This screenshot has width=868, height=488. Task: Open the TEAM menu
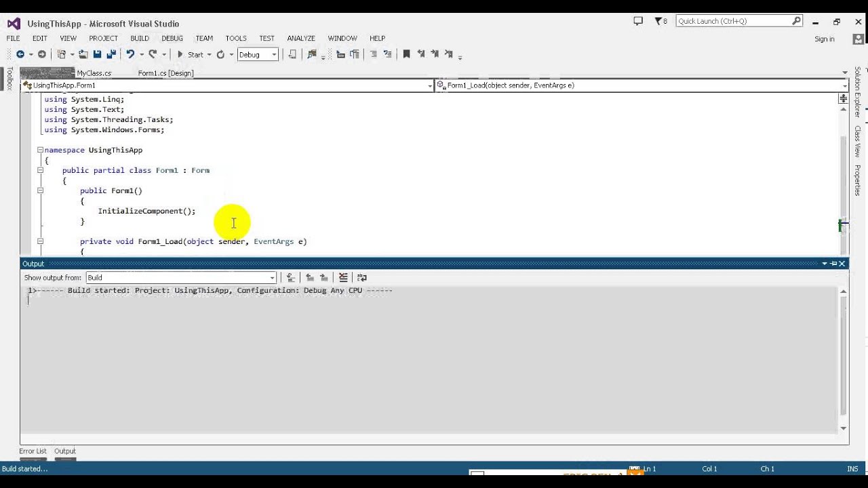tap(204, 39)
